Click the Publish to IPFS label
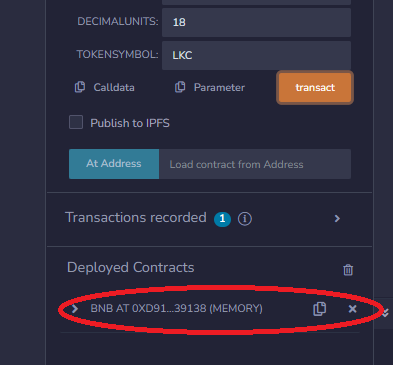 (130, 123)
